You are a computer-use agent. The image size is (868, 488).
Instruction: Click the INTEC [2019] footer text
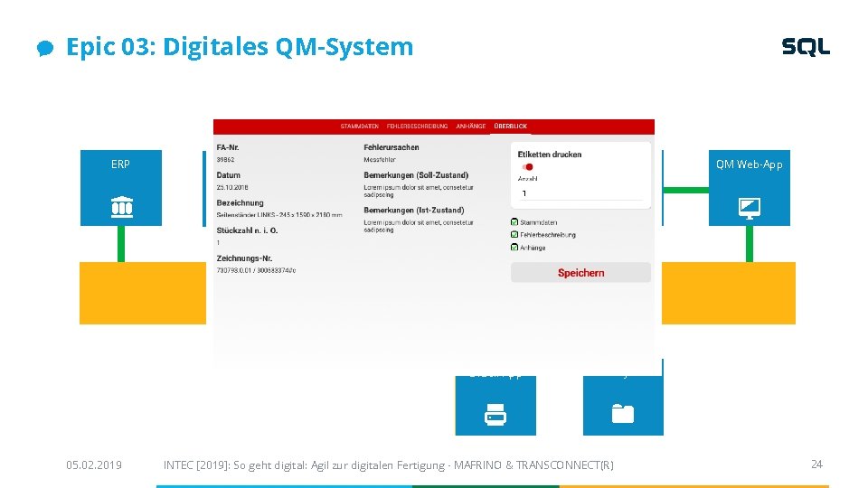(x=388, y=465)
